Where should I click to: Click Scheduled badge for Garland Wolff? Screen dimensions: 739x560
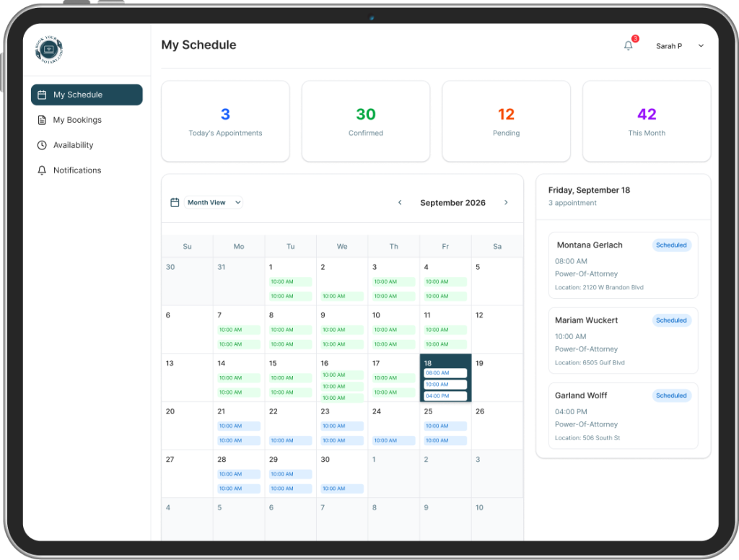click(x=671, y=395)
